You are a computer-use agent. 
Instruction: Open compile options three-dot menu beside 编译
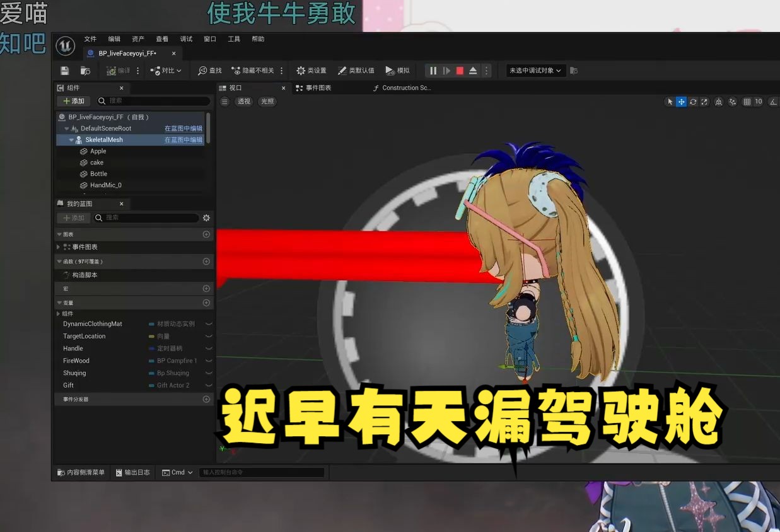pos(138,71)
